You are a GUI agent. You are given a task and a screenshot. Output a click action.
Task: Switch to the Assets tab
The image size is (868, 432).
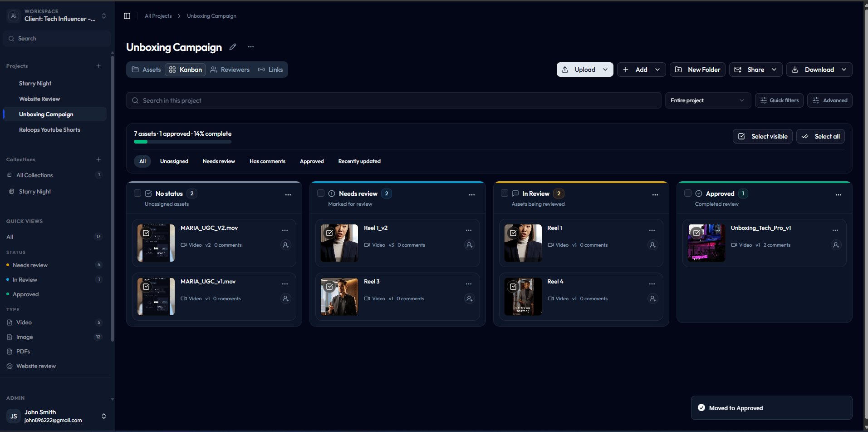[146, 70]
